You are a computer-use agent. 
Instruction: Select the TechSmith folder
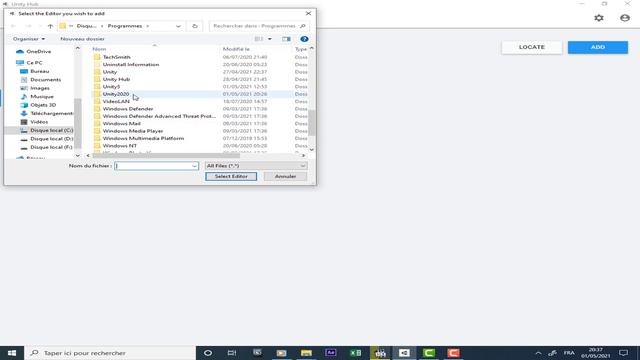coord(116,57)
